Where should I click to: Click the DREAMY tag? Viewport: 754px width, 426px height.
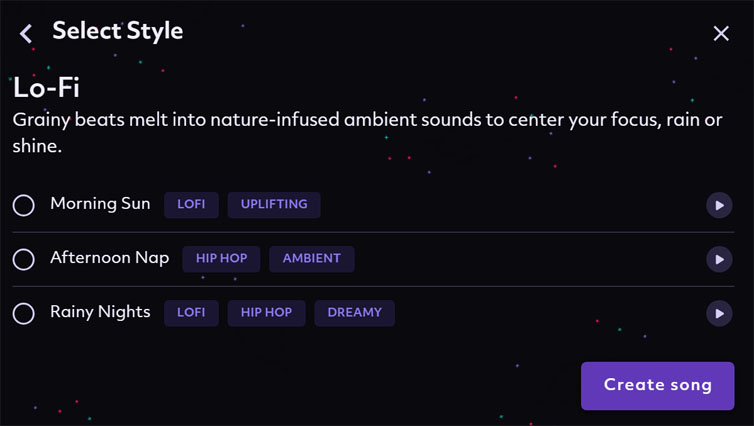[x=354, y=313]
